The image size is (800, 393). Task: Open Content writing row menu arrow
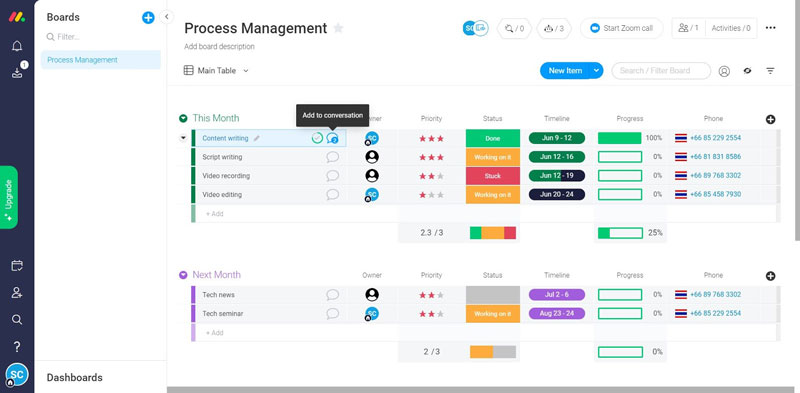point(183,138)
